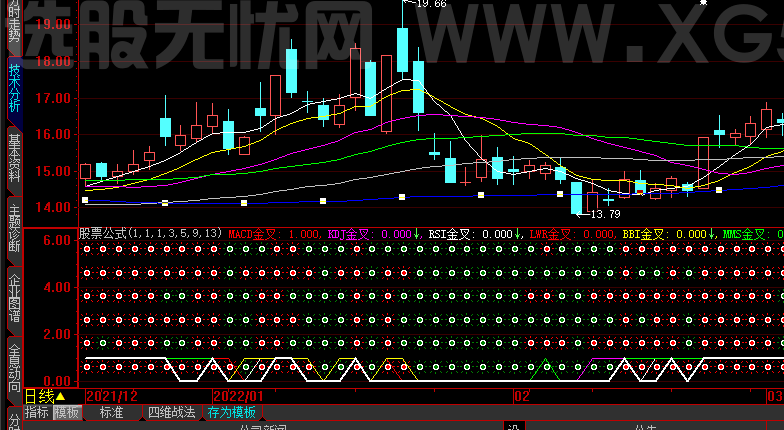Click the 19.66 high price marker
This screenshot has height=430, width=784.
[431, 4]
